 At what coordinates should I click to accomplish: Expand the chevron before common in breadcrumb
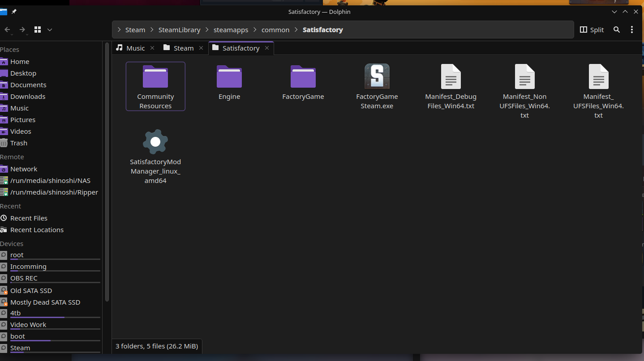click(x=255, y=30)
